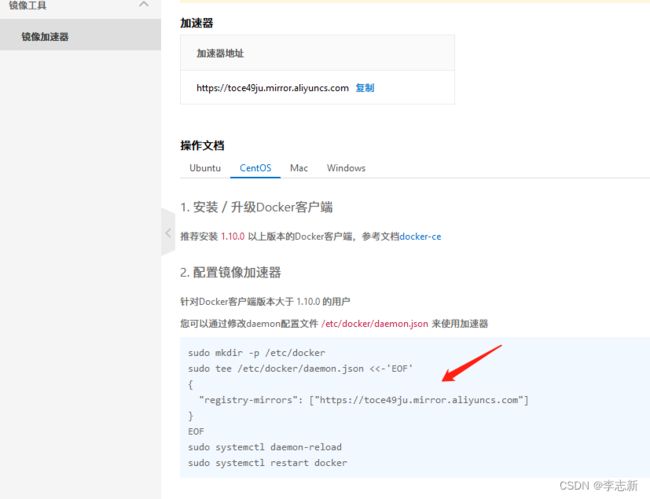Click the 'sudo mkdir -p /etc/docker' line
650x499 pixels.
point(257,353)
